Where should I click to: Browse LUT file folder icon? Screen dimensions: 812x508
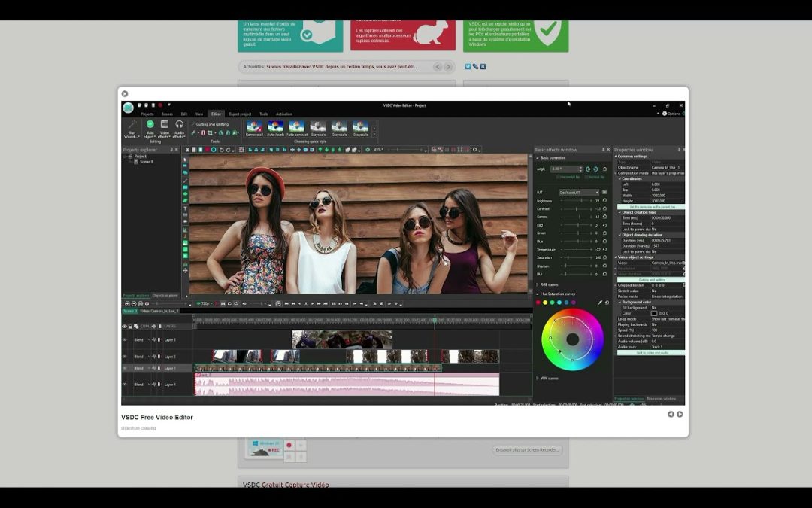pyautogui.click(x=604, y=193)
